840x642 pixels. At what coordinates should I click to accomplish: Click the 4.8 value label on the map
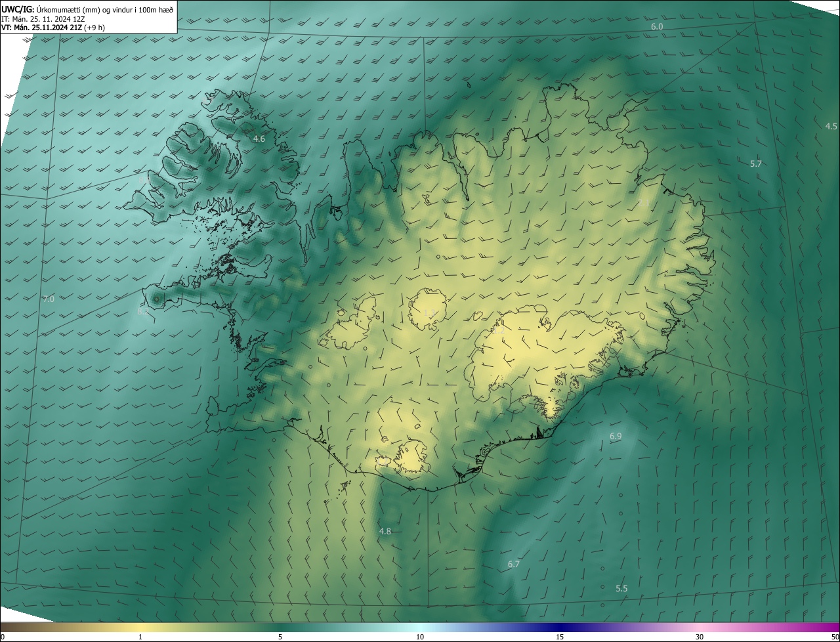pyautogui.click(x=385, y=531)
